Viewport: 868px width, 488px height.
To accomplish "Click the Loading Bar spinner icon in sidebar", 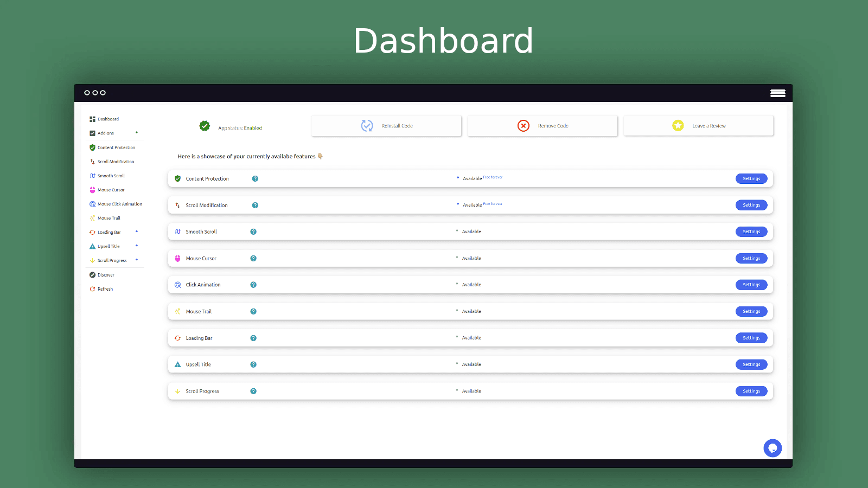I will pos(92,232).
